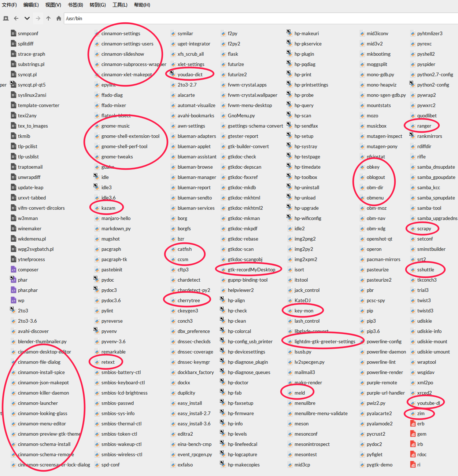Select the file named hp-toolbox
The height and width of the screenshot is (476, 458).
(x=306, y=177)
